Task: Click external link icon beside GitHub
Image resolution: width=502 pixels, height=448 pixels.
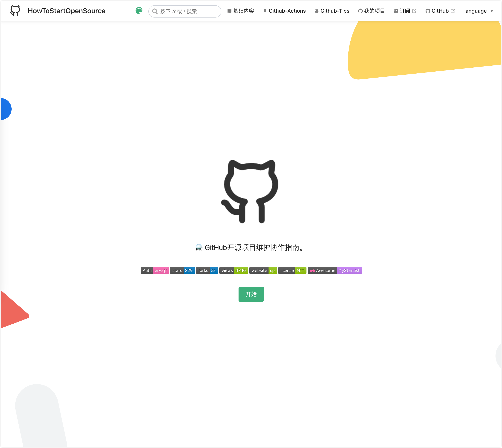Action: (x=453, y=11)
